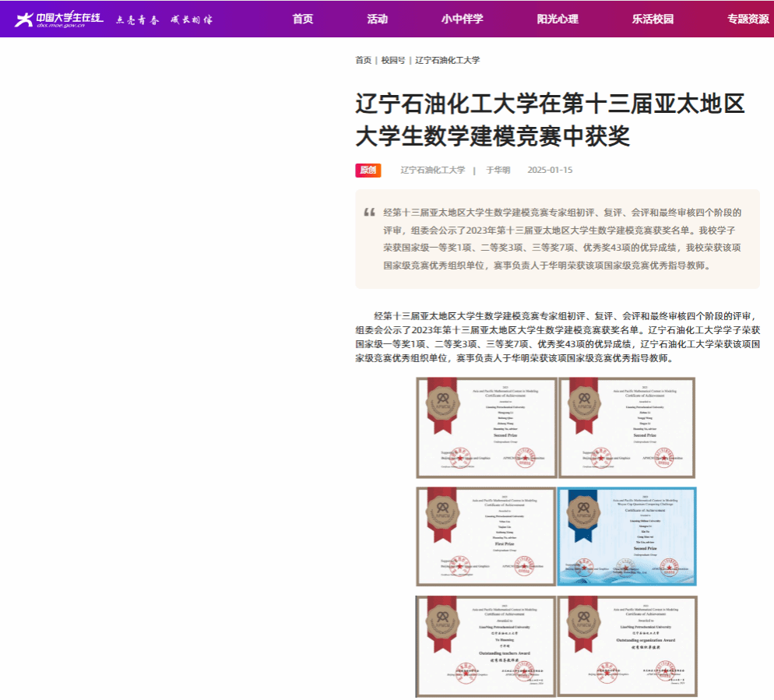This screenshot has height=700, width=774.
Task: View the Outstanding teachers Award certificate
Action: coord(486,645)
